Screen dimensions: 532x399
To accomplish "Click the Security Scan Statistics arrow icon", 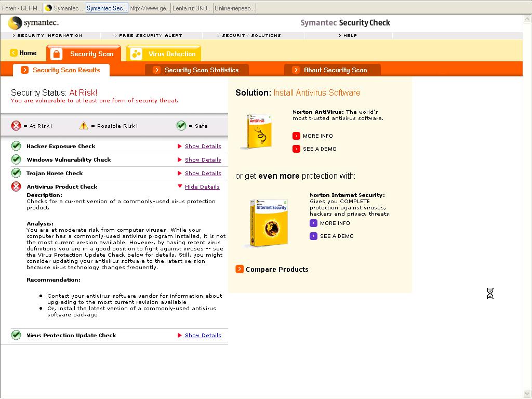I will [x=156, y=70].
